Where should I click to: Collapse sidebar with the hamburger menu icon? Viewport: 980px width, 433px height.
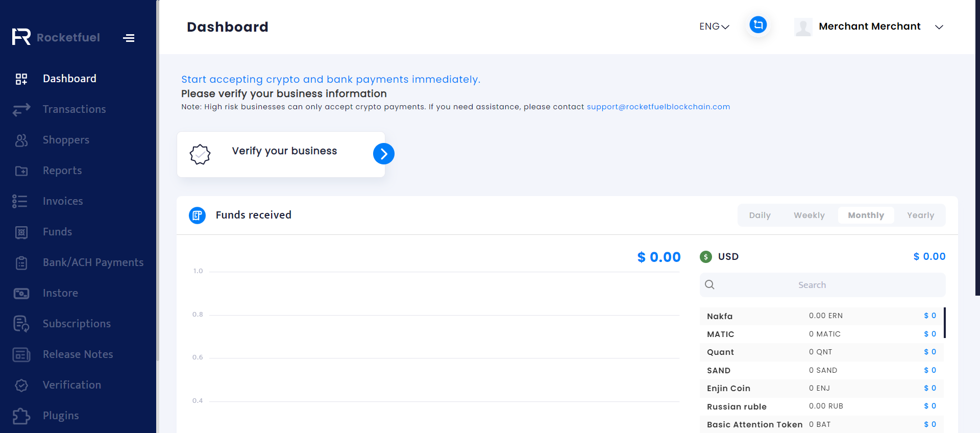pos(129,38)
